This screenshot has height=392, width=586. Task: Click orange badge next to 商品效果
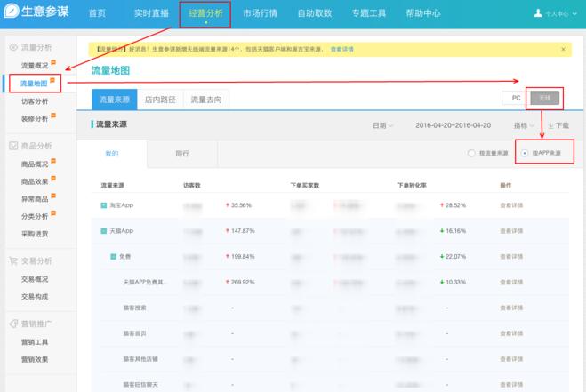click(x=53, y=179)
